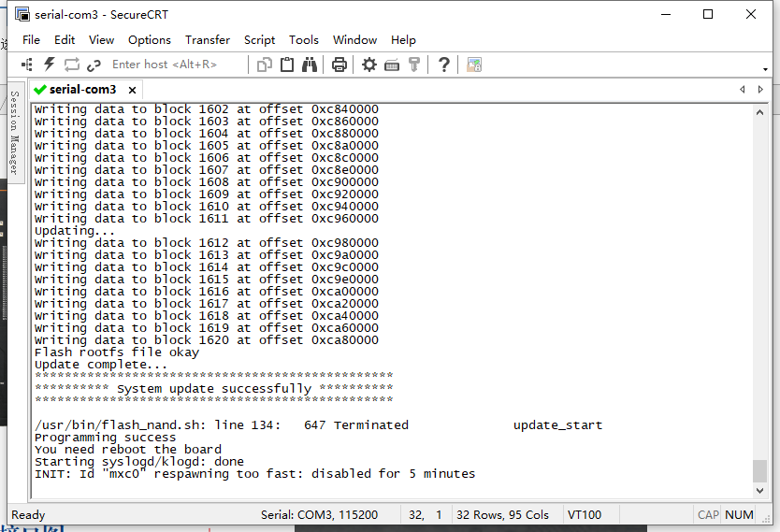780x532 pixels.
Task: Focus the Enter host field
Action: click(178, 65)
